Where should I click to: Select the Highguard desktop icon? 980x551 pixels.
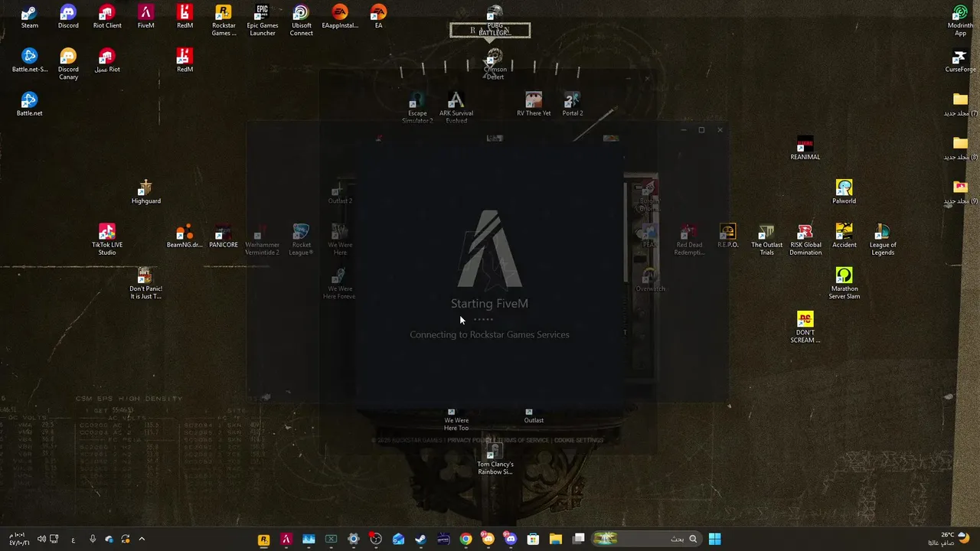145,192
